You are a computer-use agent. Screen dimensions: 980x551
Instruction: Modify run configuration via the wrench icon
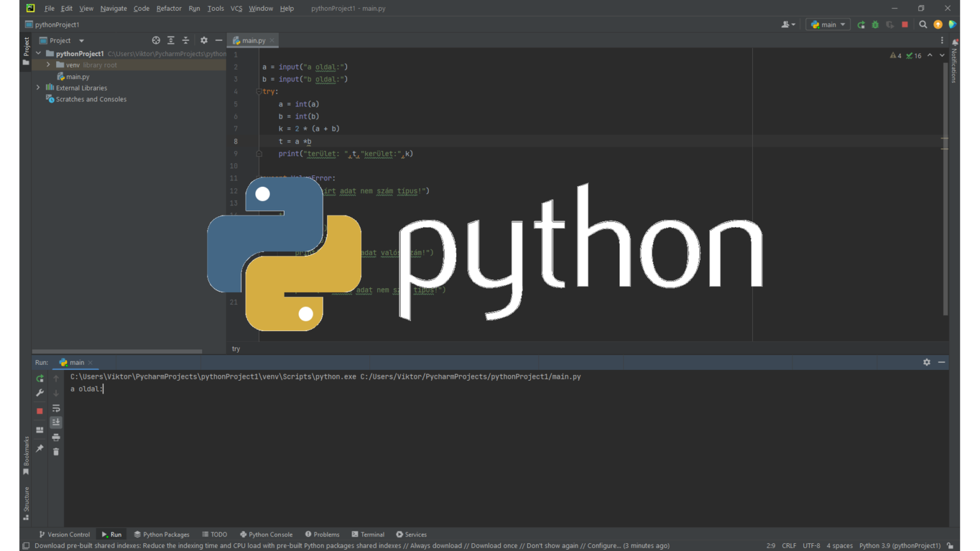(40, 392)
